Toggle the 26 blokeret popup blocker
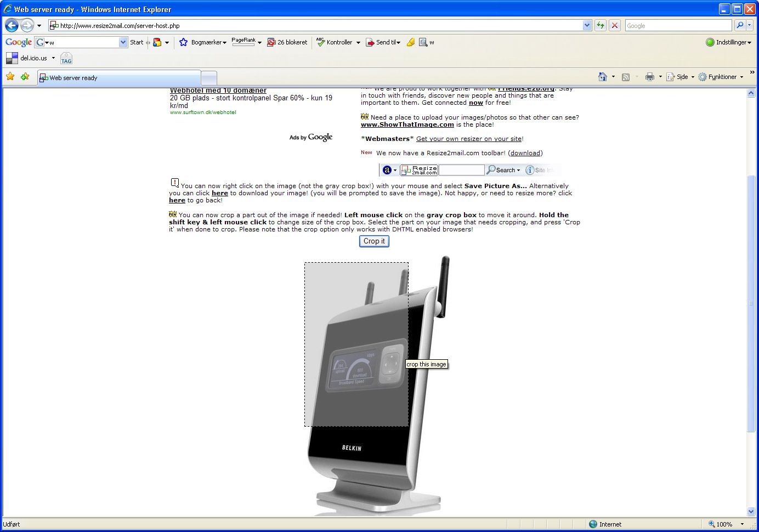The width and height of the screenshot is (759, 532). [x=287, y=42]
